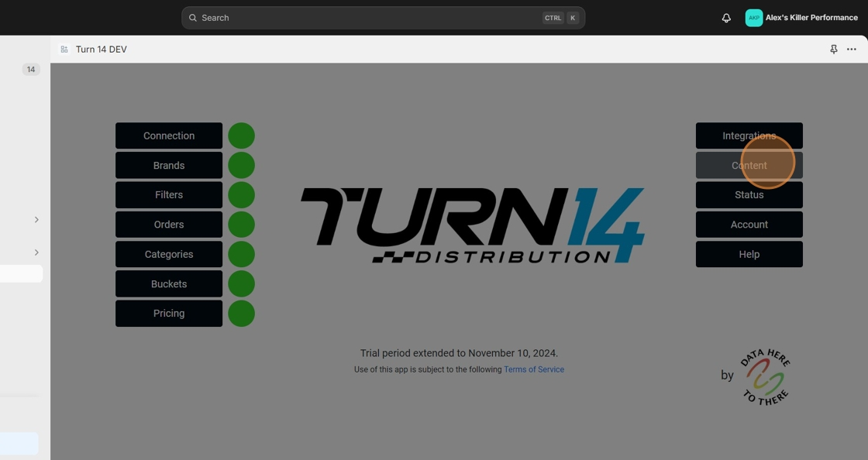This screenshot has width=868, height=460.
Task: Open the Account button
Action: (x=749, y=225)
